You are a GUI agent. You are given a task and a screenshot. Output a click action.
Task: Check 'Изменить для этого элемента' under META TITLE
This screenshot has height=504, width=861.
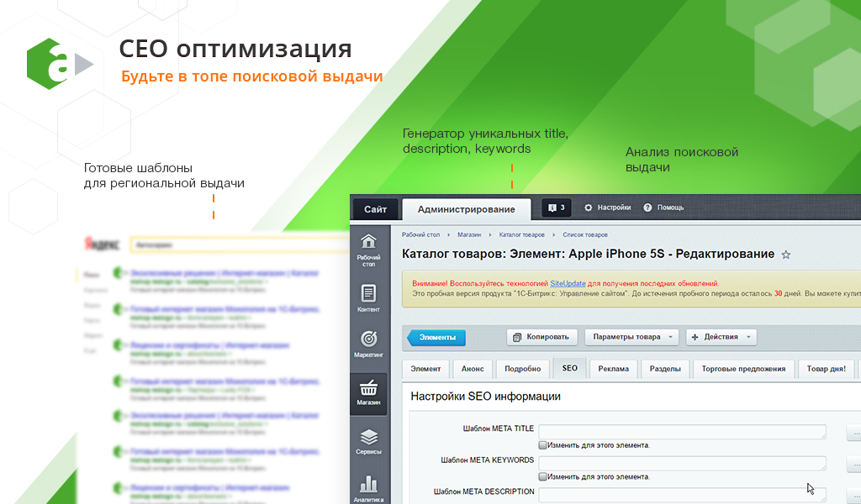543,445
